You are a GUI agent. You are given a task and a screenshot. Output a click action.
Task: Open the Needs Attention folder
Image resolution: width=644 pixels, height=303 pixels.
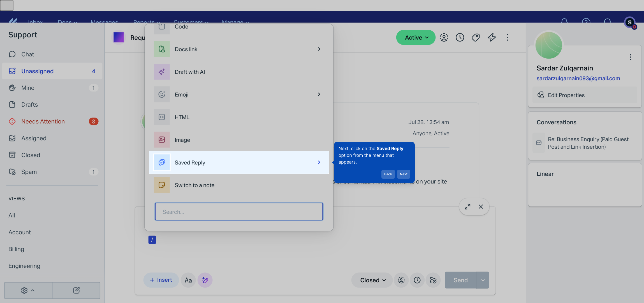[52, 121]
